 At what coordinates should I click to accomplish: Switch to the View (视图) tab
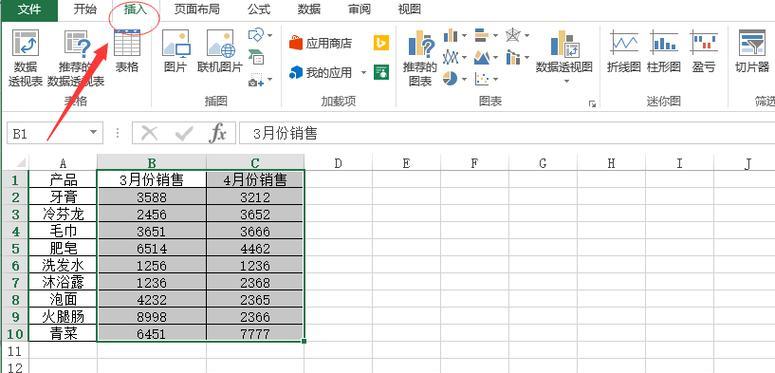(x=409, y=9)
